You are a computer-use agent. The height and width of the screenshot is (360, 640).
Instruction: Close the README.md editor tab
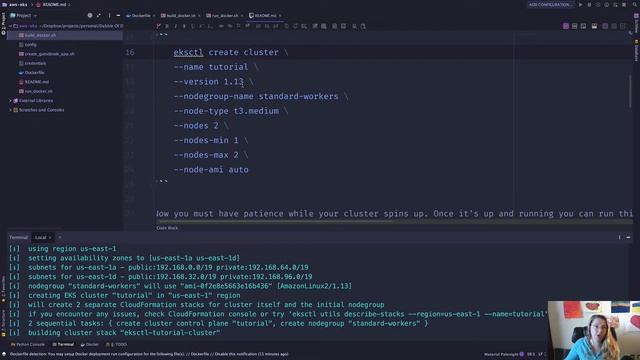pyautogui.click(x=280, y=16)
